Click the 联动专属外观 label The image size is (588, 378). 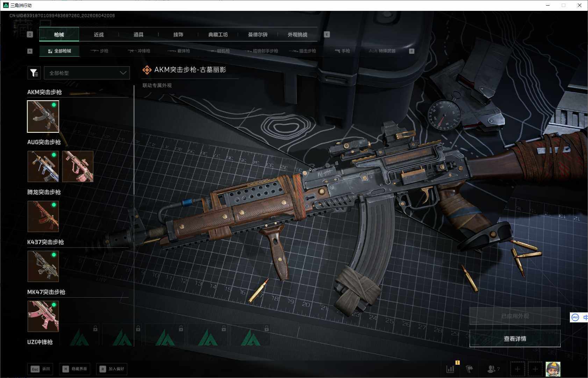click(157, 85)
